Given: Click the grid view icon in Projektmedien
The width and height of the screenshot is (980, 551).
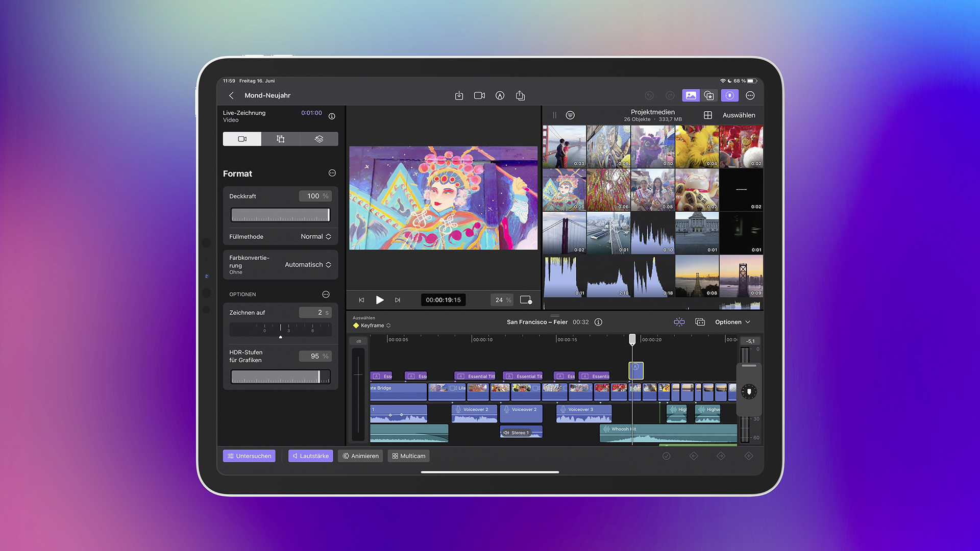Looking at the screenshot, I should click(707, 115).
